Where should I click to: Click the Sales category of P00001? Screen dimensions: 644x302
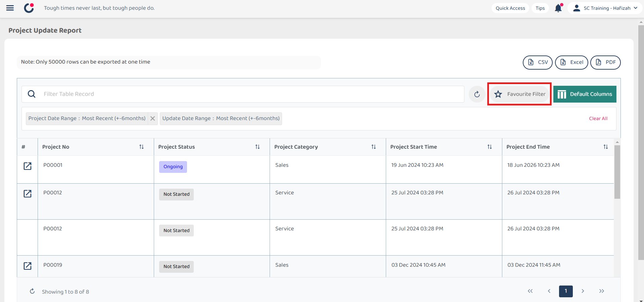pyautogui.click(x=282, y=165)
